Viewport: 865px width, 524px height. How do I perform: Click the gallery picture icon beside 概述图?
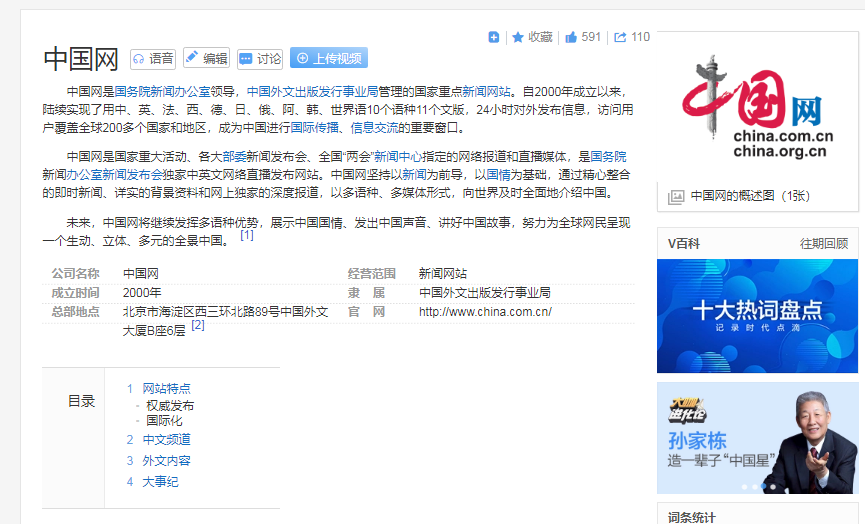pos(676,196)
